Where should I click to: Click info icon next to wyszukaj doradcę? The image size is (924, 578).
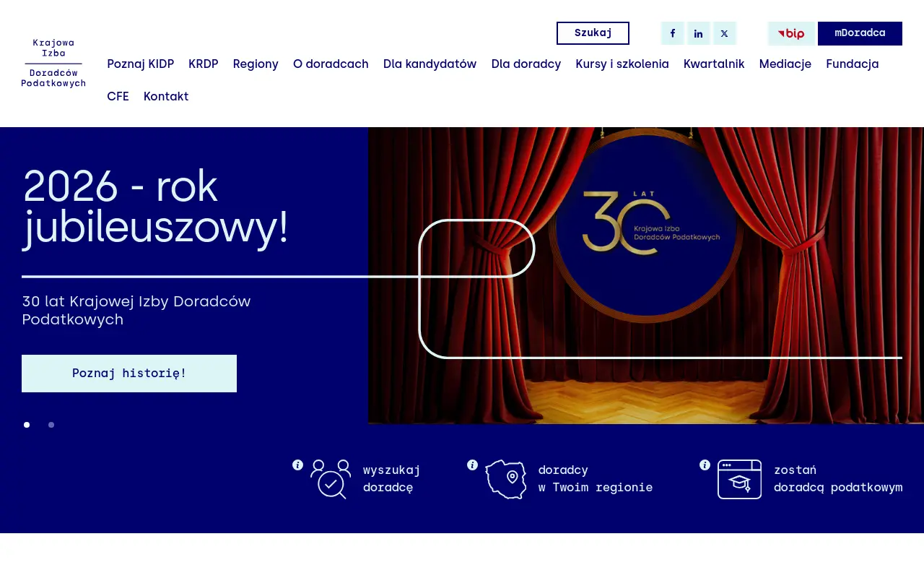pos(297,465)
